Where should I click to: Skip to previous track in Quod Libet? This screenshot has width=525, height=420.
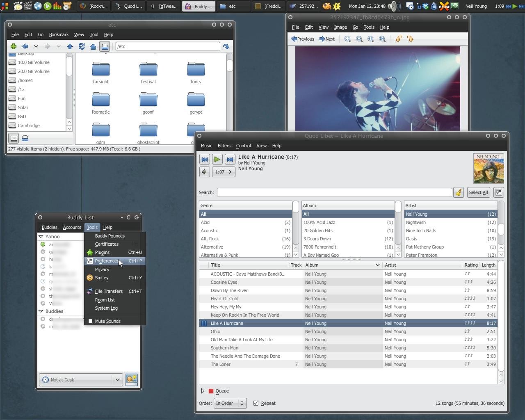tap(205, 159)
